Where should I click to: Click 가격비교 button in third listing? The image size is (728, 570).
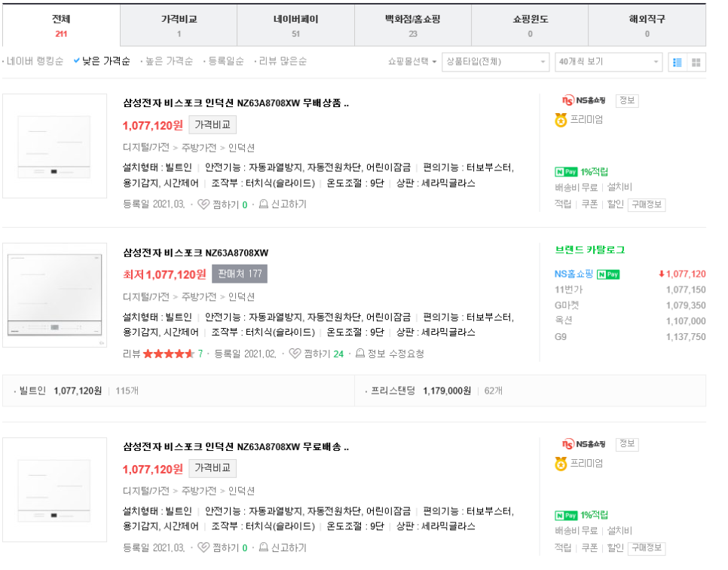213,468
